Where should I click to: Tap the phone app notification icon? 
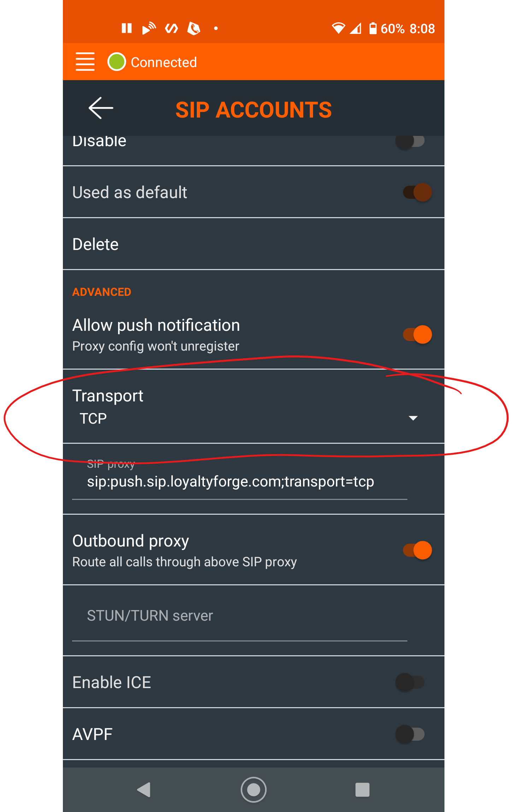[x=194, y=28]
